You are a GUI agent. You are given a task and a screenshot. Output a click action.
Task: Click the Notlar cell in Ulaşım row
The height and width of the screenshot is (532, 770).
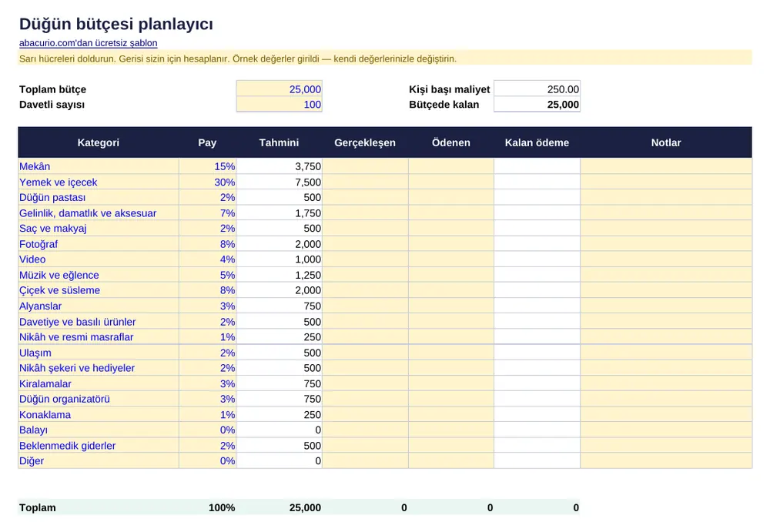666,352
